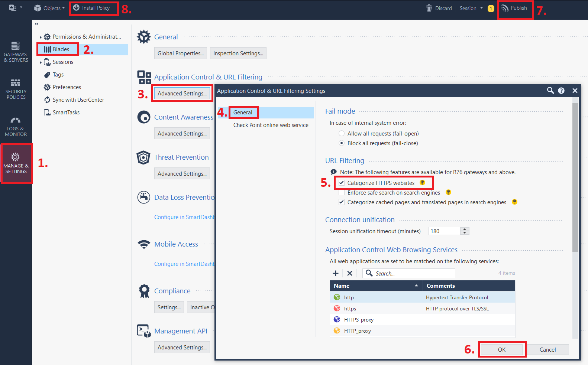Select Sync with UserCenter
This screenshot has width=588, height=365.
(78, 100)
